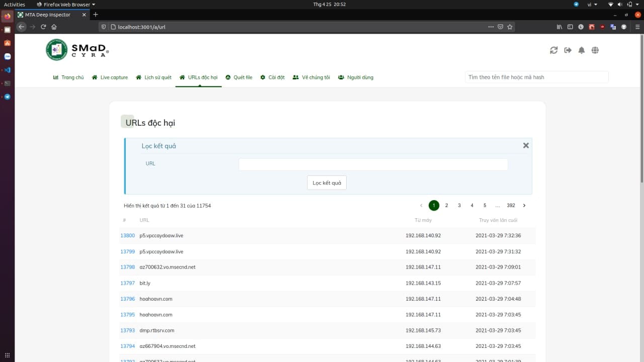644x362 pixels.
Task: Click Firefox icon in Ubuntu dock
Action: (7, 16)
